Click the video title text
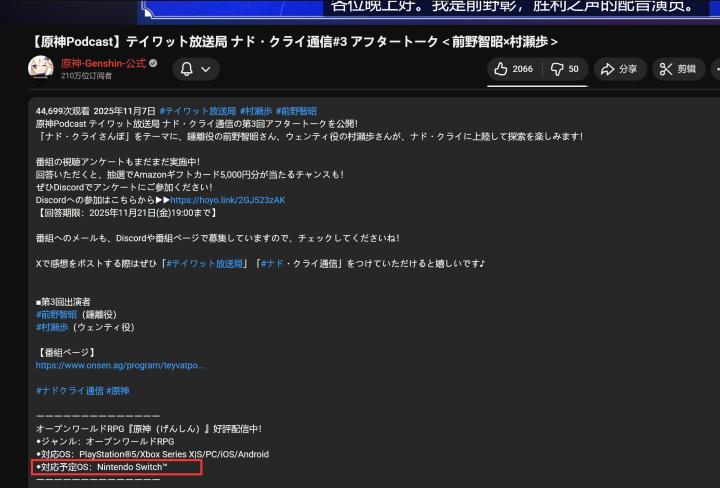This screenshot has width=720, height=488. (x=293, y=42)
